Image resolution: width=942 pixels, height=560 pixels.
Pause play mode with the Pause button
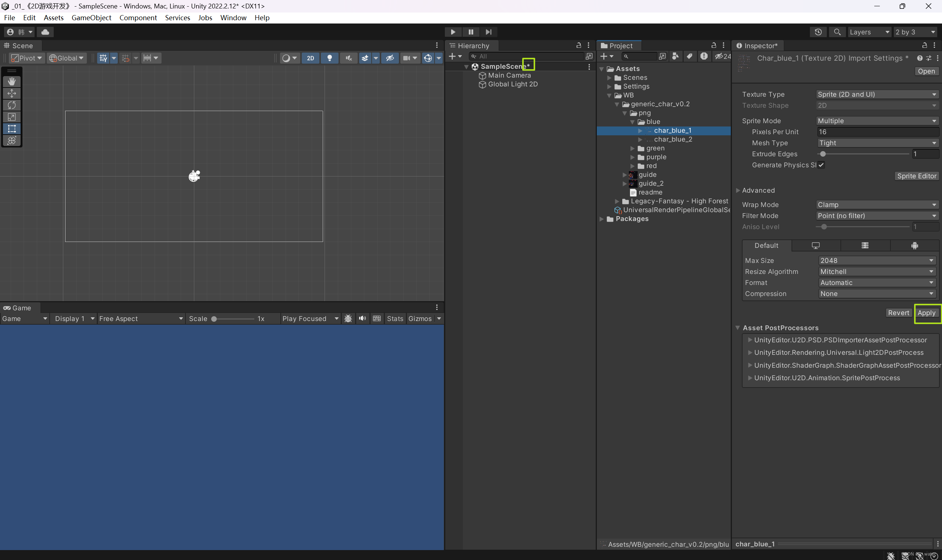coord(470,32)
